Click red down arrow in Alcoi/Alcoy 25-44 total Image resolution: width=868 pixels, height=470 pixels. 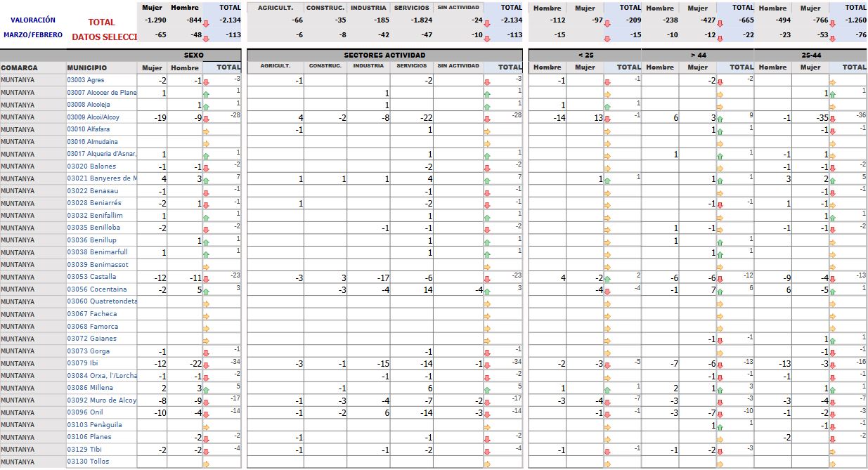833,119
